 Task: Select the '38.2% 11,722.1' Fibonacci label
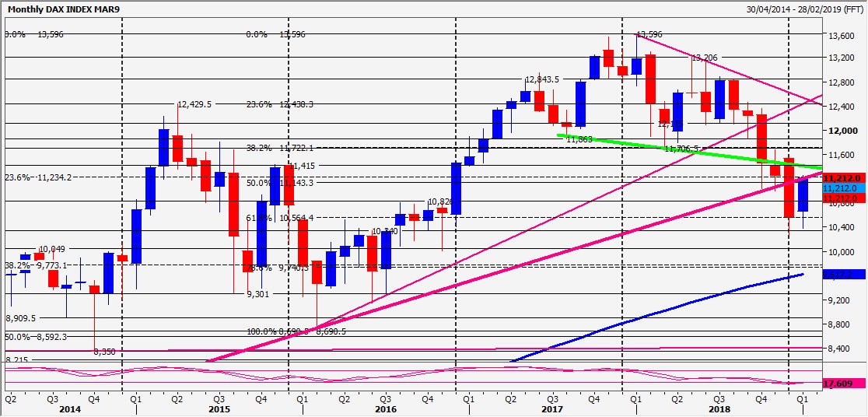pos(280,149)
